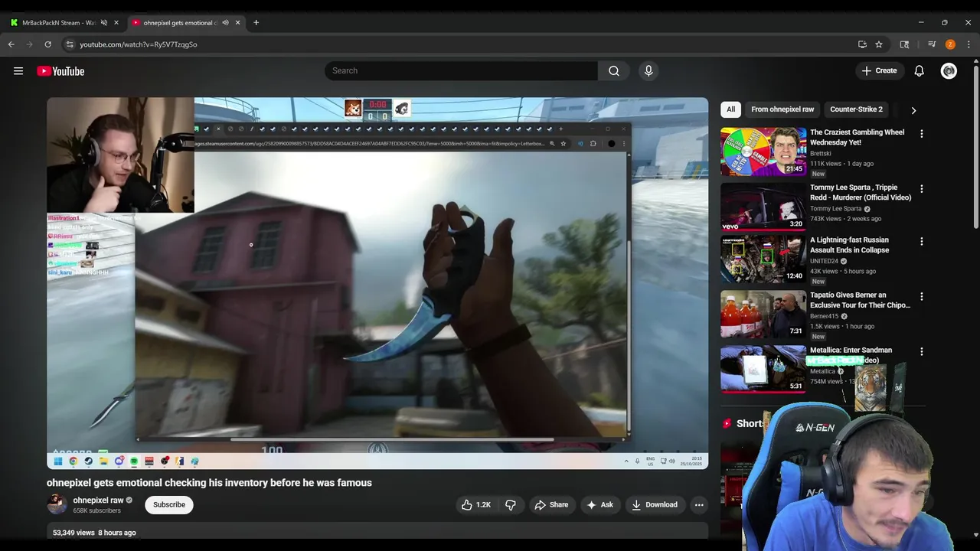Open ohnepixel raw channel avatar
Viewport: 980px width, 551px height.
tap(57, 504)
